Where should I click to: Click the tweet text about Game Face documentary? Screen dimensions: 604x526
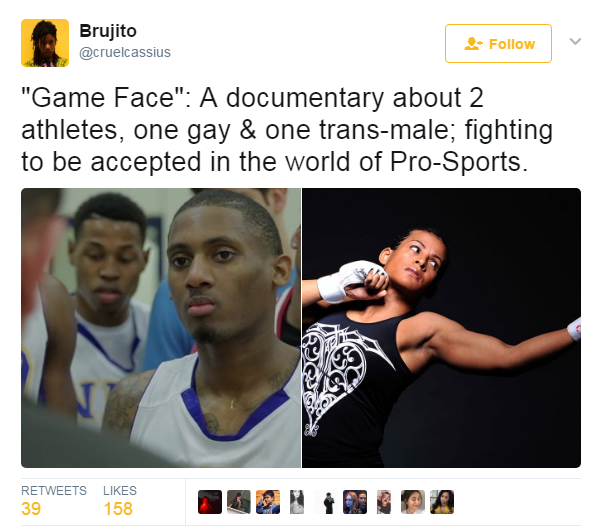287,130
